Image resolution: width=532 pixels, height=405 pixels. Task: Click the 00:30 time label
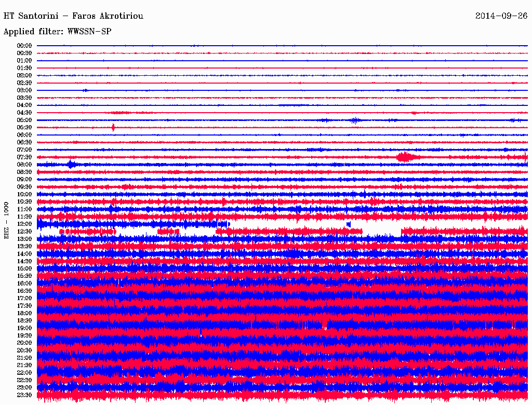[24, 53]
